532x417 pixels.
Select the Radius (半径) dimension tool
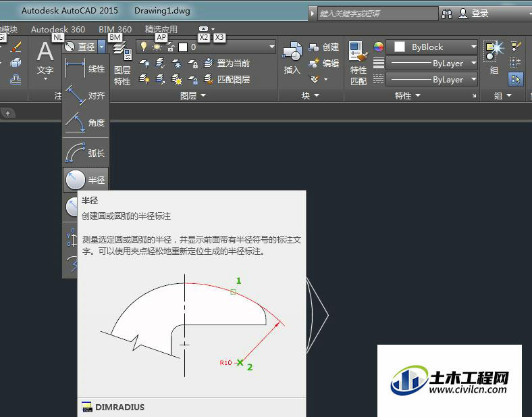pyautogui.click(x=86, y=180)
